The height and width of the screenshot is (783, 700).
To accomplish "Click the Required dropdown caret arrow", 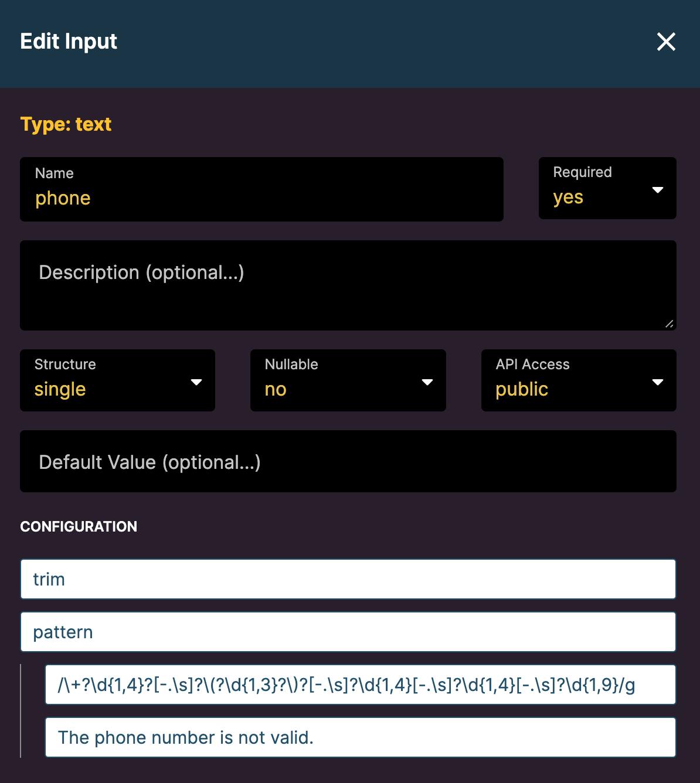I will click(658, 189).
